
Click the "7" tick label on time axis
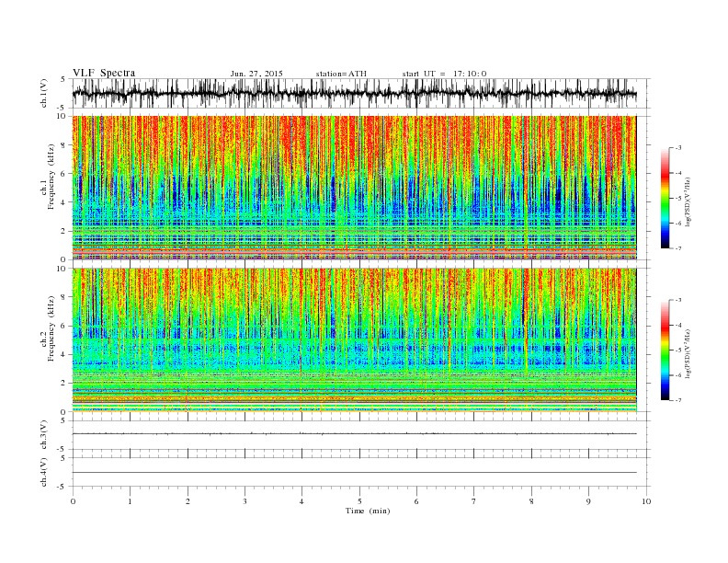click(x=474, y=501)
